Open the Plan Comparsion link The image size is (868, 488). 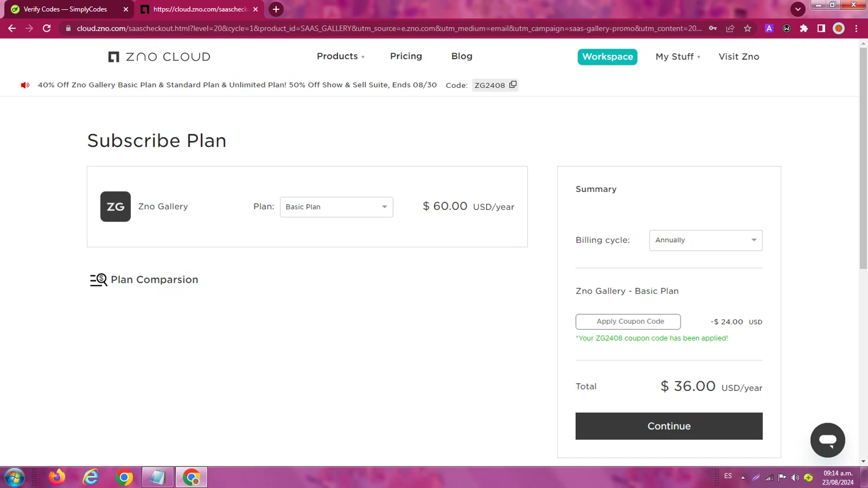[155, 280]
